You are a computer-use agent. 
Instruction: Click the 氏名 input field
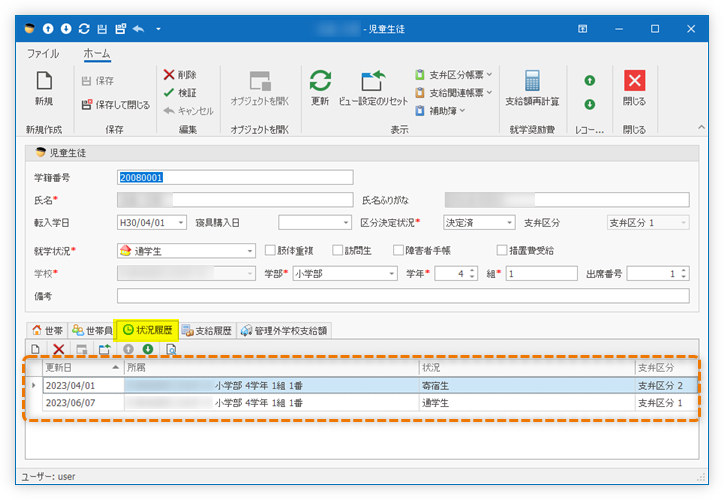coord(235,200)
